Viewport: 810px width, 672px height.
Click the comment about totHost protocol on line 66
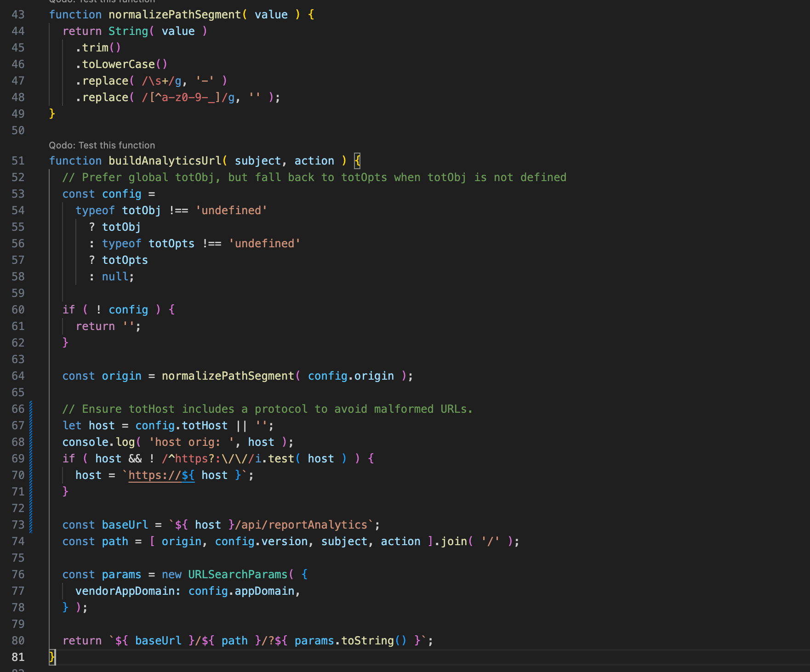coord(267,409)
